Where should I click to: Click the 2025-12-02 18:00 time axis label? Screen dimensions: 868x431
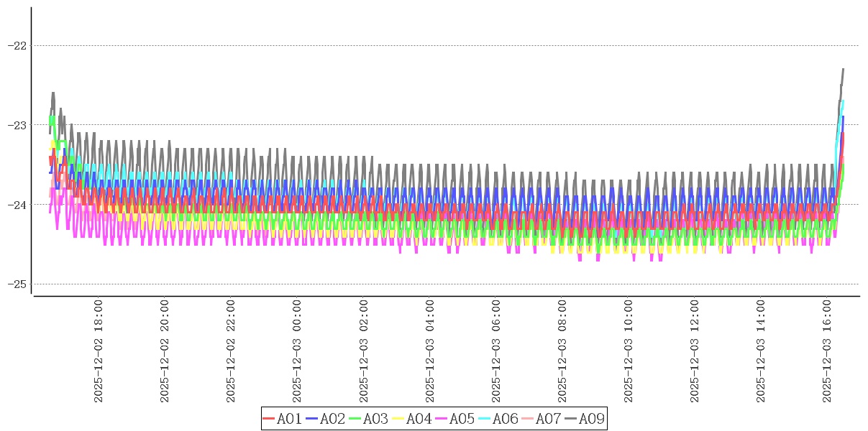(x=99, y=352)
